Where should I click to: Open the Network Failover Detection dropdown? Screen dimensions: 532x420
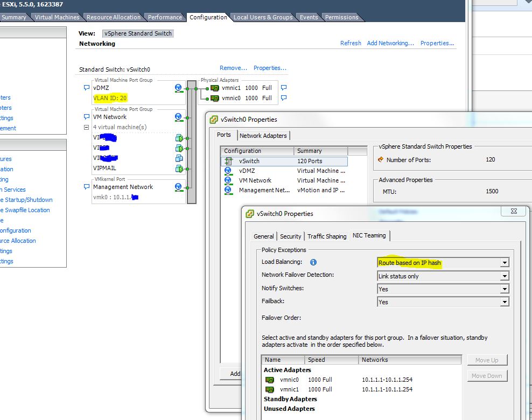[x=504, y=276]
